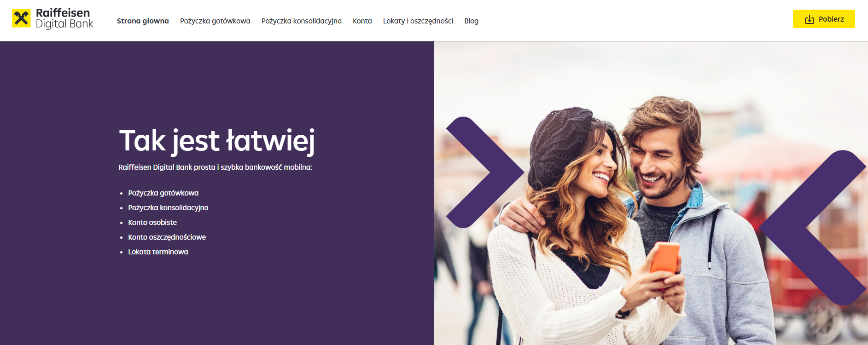Go to Lokaty i oszczędności menu item

(x=418, y=21)
